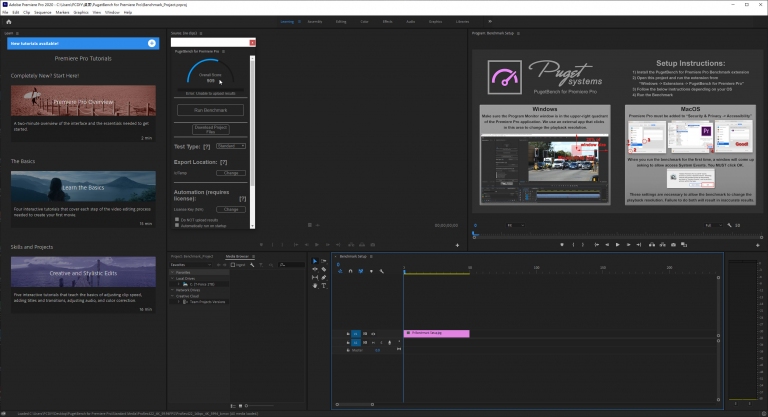Open Premiere Pro Overview tutorial thumbnail

(x=83, y=101)
